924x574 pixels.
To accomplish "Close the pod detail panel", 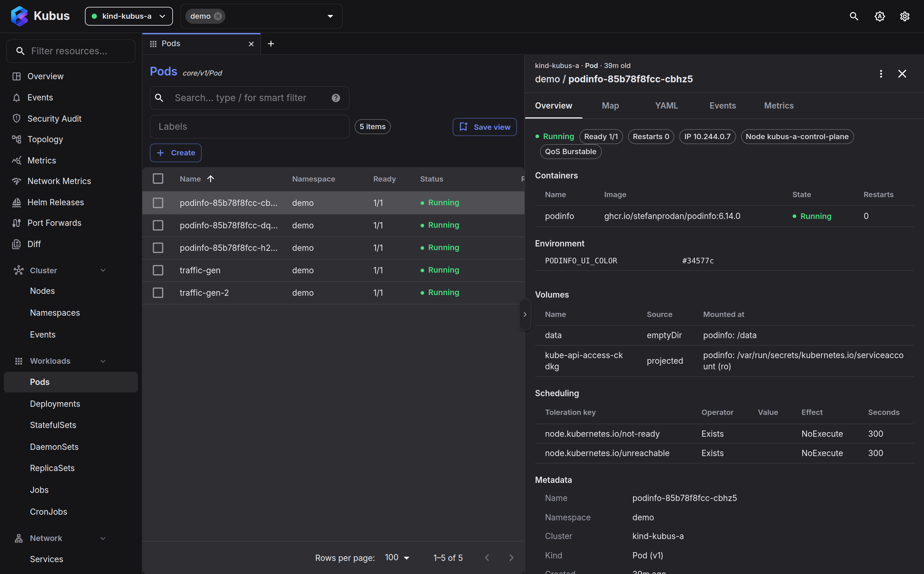I will (x=902, y=74).
